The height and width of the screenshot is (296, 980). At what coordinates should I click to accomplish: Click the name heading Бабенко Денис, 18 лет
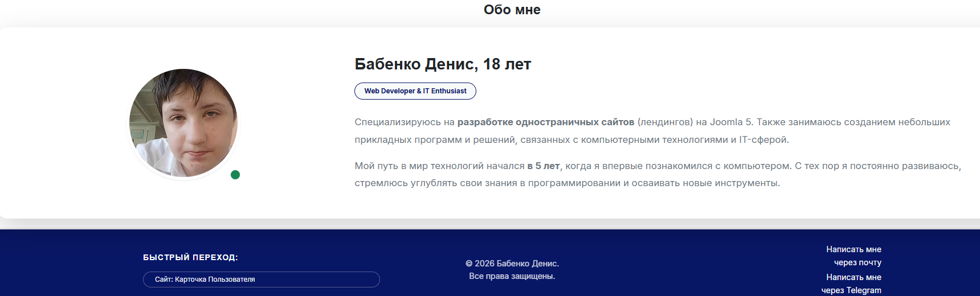(443, 64)
